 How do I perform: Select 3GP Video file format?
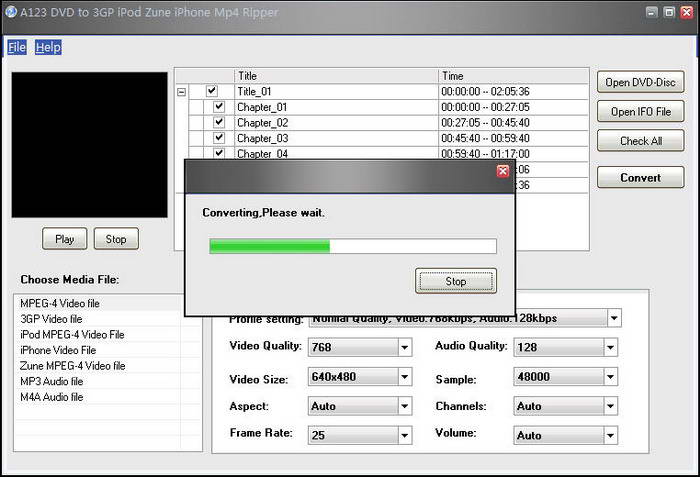(51, 319)
